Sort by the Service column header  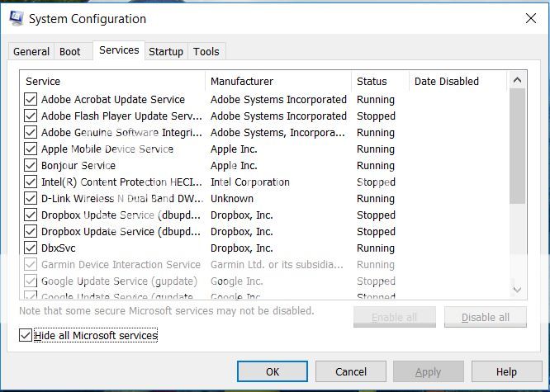click(x=112, y=82)
